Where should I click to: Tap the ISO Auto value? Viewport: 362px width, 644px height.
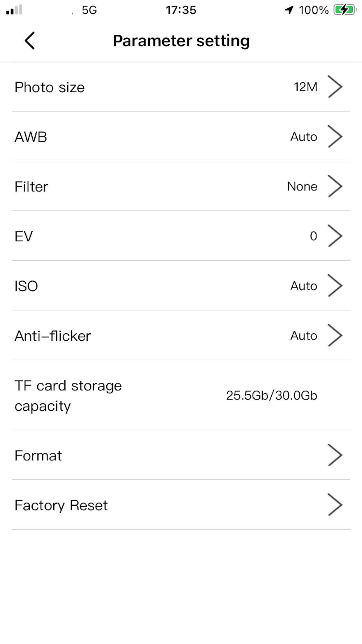[x=303, y=286]
